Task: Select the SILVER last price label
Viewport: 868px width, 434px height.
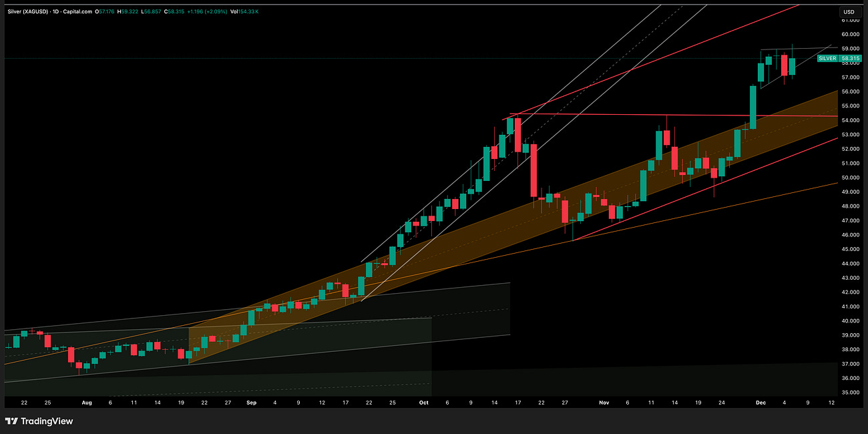Action: (828, 58)
